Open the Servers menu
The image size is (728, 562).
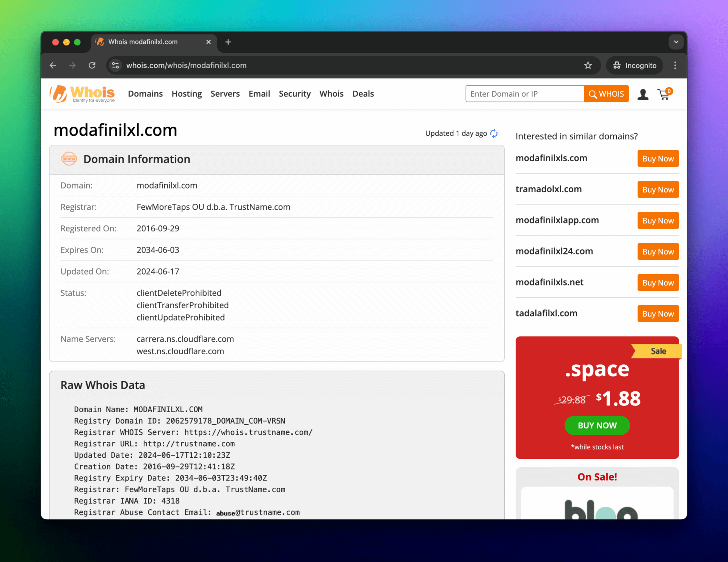pos(225,94)
